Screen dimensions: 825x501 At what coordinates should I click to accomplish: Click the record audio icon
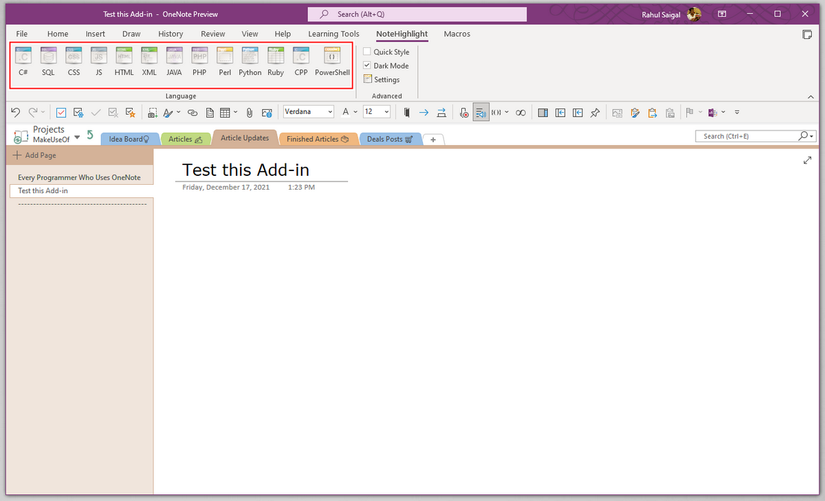[x=464, y=112]
